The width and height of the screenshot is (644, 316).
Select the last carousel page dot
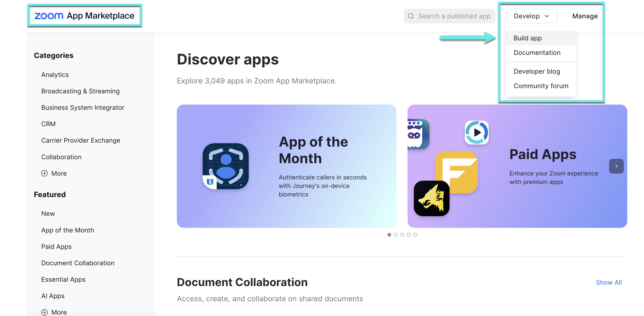[415, 235]
